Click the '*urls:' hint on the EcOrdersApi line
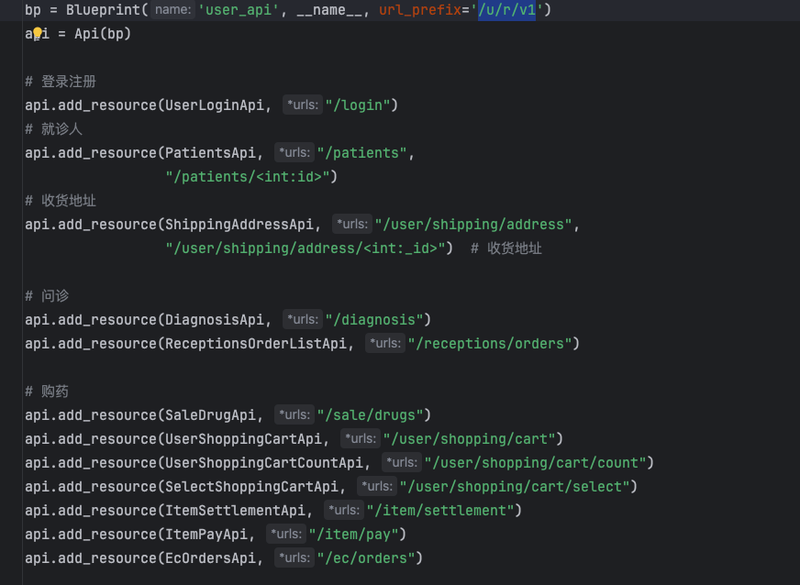 (294, 558)
